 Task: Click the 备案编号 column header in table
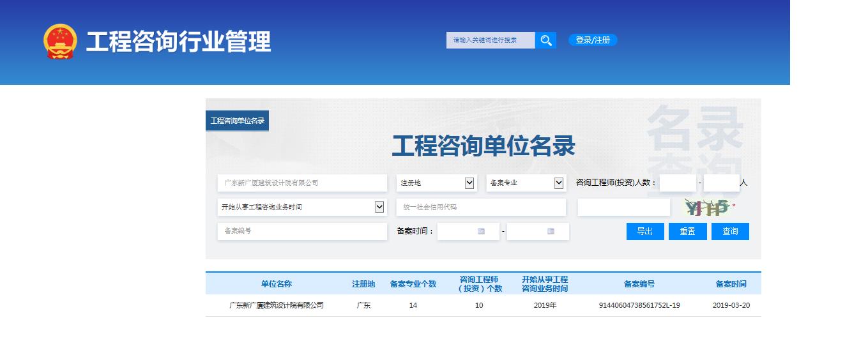(x=639, y=284)
